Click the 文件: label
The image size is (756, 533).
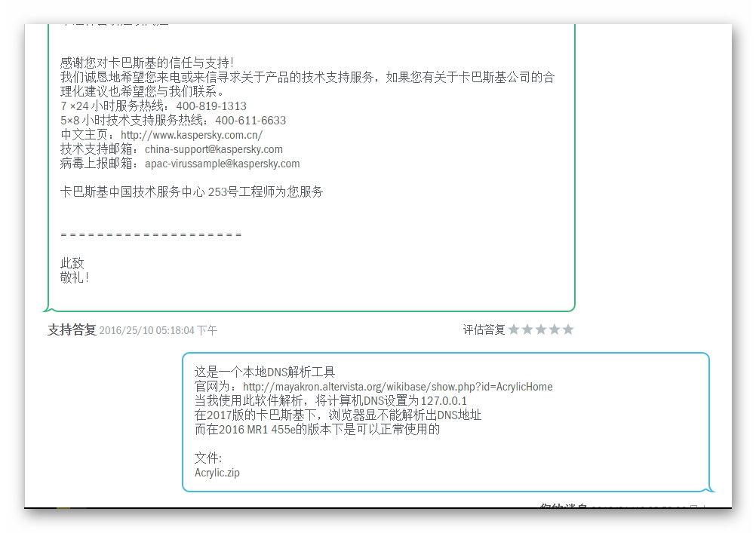pyautogui.click(x=208, y=458)
